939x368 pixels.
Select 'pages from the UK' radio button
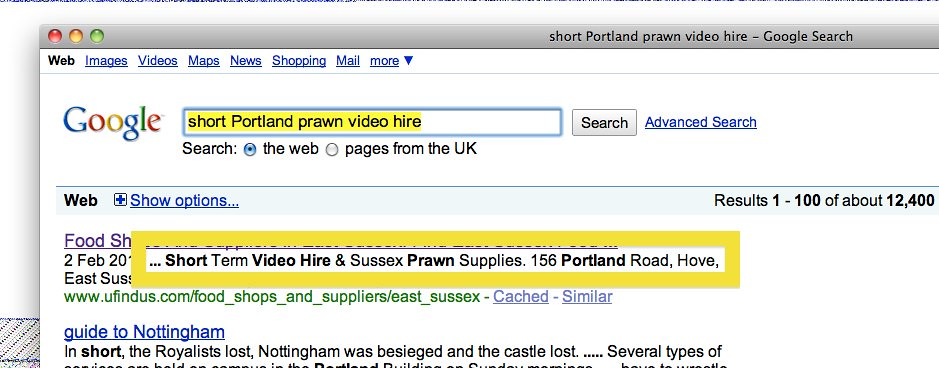[332, 150]
